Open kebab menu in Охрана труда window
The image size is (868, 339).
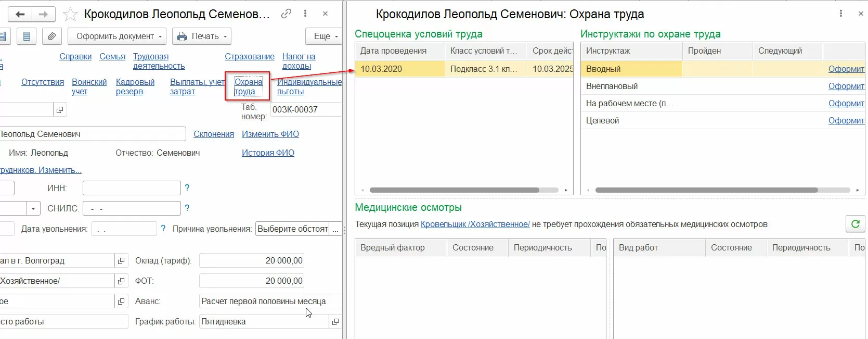[x=841, y=14]
